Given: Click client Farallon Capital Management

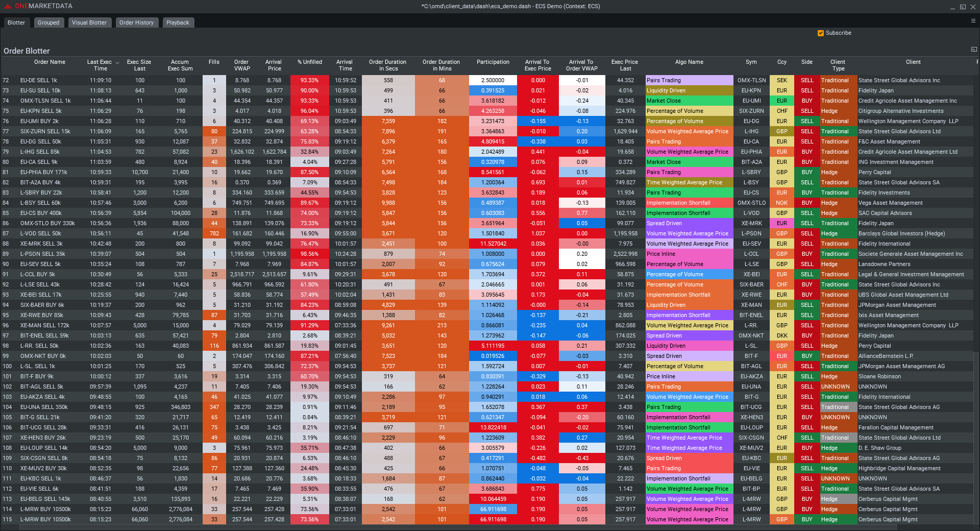Looking at the screenshot, I should point(896,428).
